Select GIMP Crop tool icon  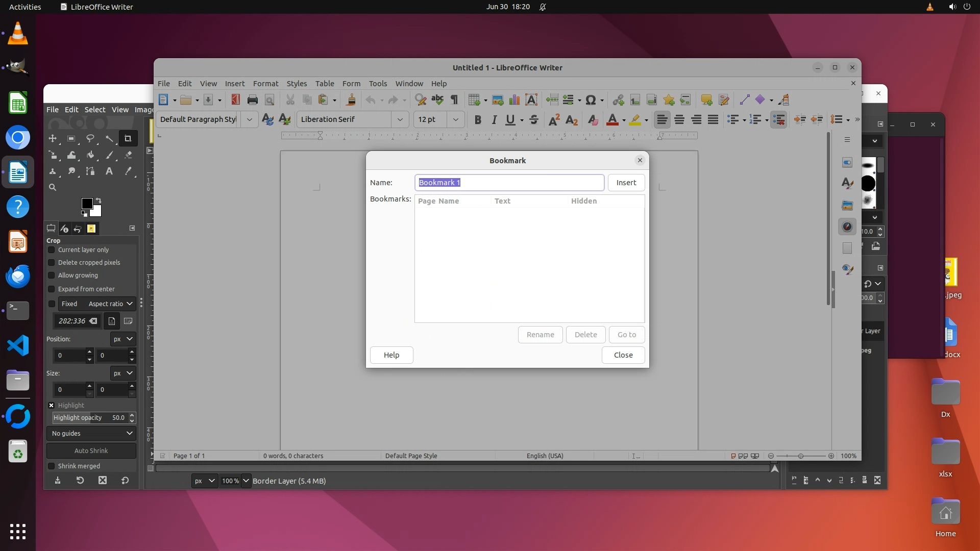point(128,138)
